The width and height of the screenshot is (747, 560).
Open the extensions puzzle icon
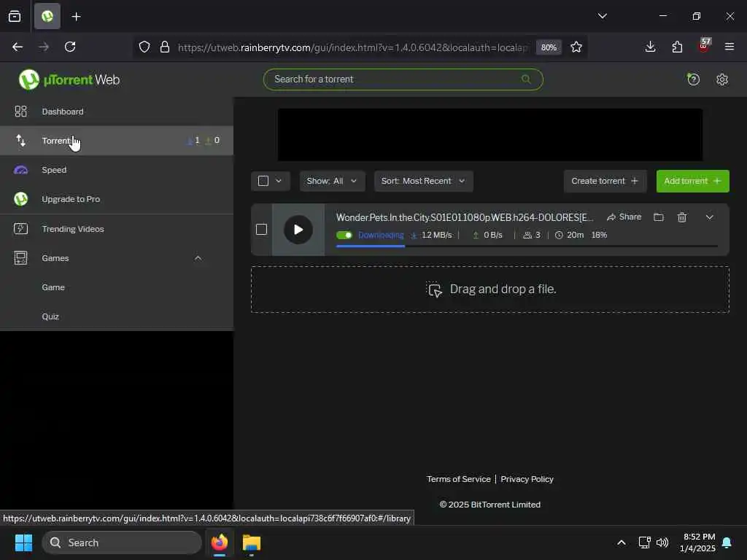tap(677, 47)
